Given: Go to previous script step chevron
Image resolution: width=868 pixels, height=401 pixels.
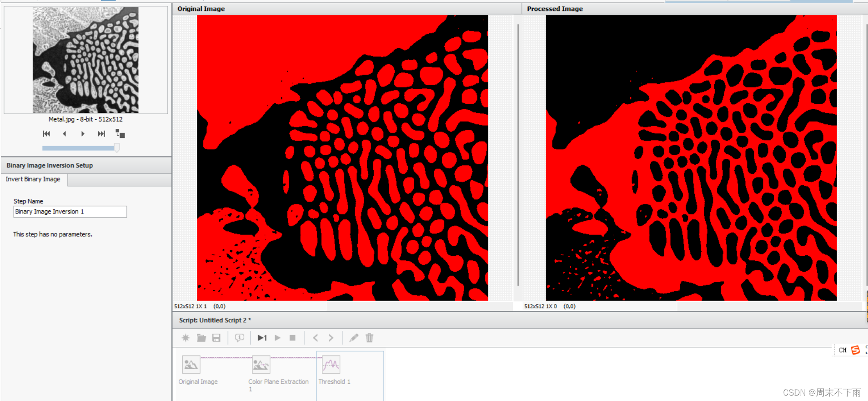Looking at the screenshot, I should [x=316, y=338].
